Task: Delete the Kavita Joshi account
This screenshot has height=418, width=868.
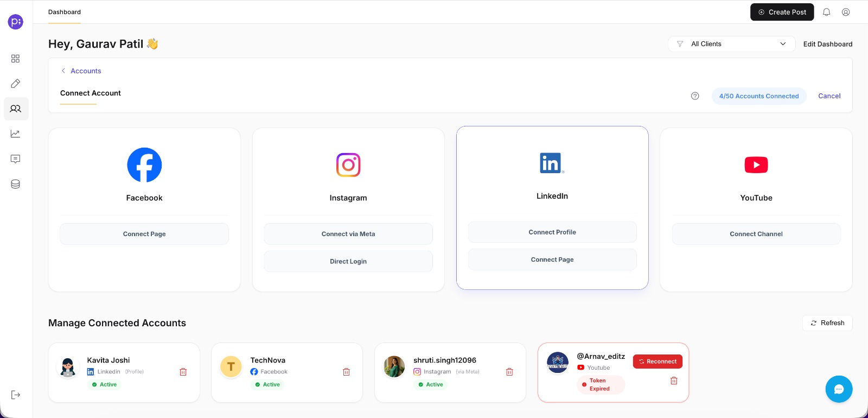Action: 183,372
